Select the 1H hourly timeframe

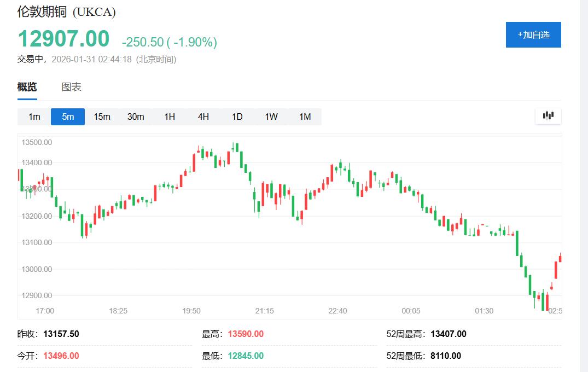click(169, 117)
